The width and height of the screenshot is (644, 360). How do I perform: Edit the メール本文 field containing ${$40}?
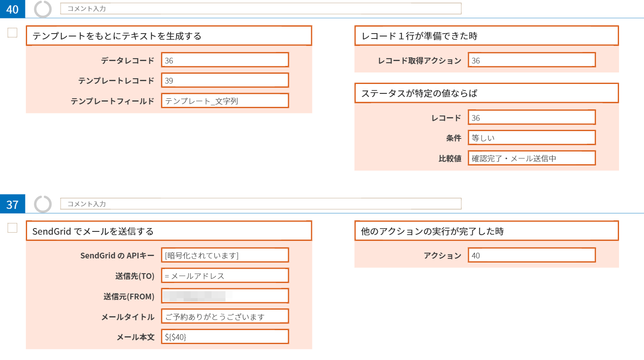[x=225, y=337]
